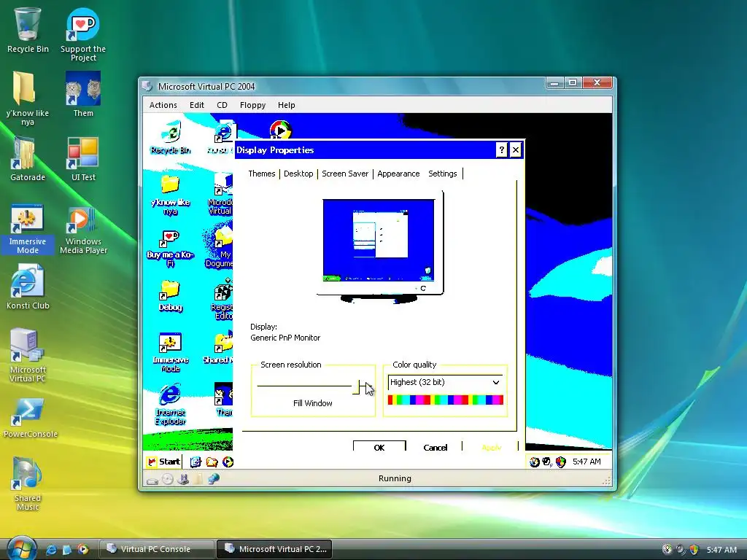The height and width of the screenshot is (560, 747).
Task: Click the browser icon in guest quick launch
Action: (x=196, y=462)
